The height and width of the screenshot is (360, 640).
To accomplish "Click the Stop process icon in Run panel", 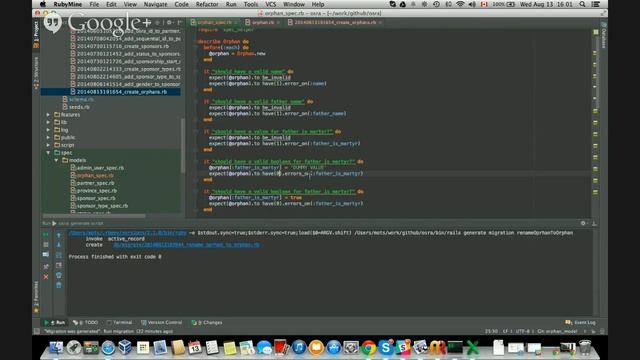I will coord(46,244).
